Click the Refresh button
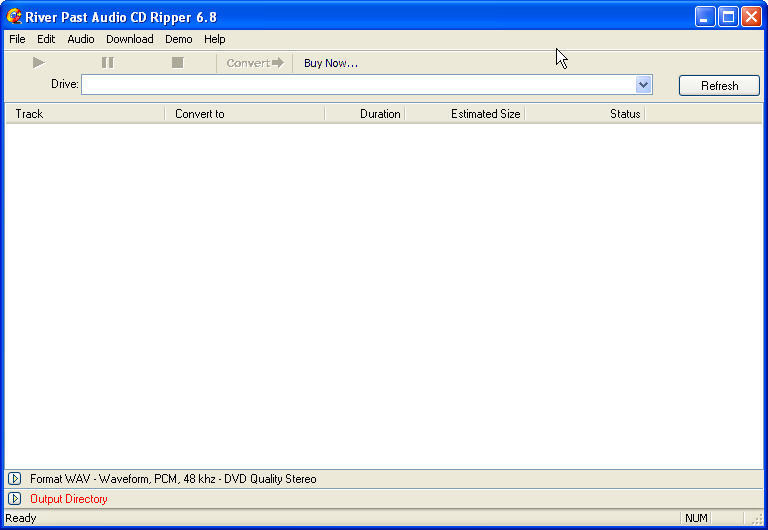 [x=719, y=86]
